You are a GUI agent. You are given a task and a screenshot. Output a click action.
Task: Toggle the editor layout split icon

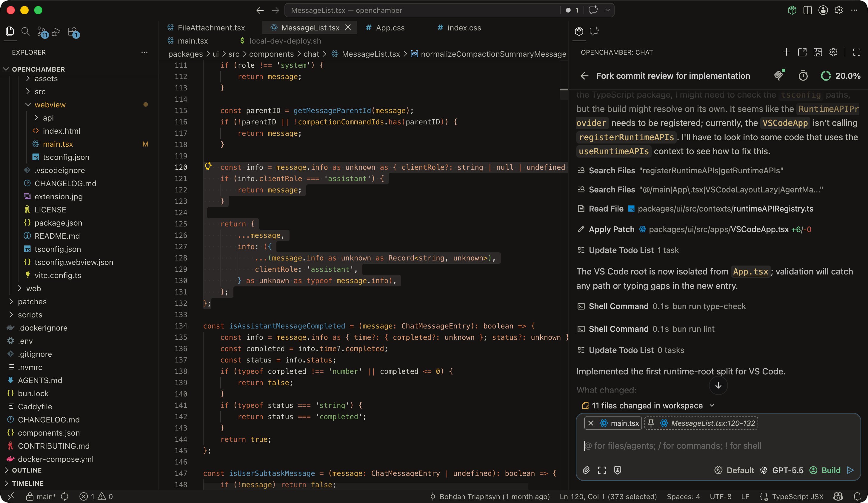click(x=807, y=10)
